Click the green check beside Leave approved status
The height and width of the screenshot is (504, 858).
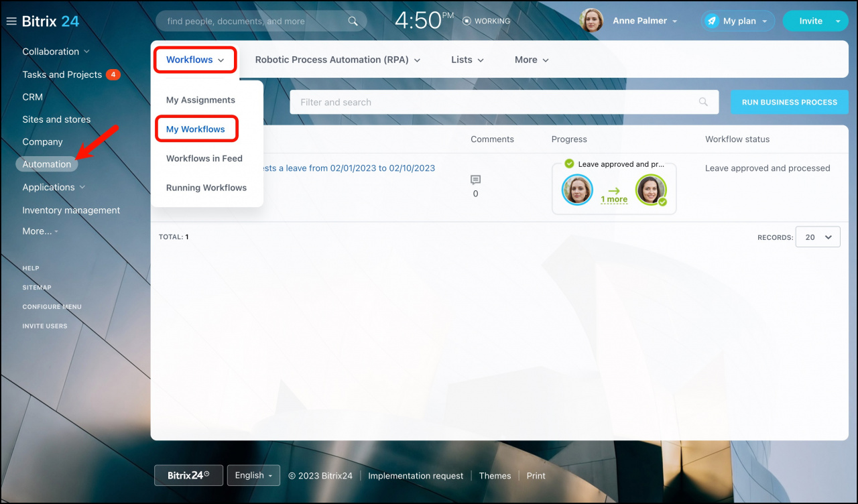click(x=569, y=164)
